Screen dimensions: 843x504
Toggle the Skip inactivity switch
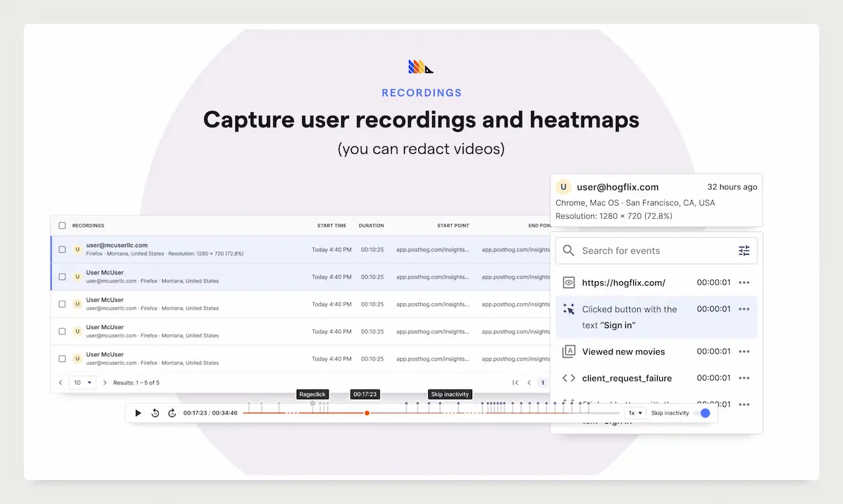point(702,413)
